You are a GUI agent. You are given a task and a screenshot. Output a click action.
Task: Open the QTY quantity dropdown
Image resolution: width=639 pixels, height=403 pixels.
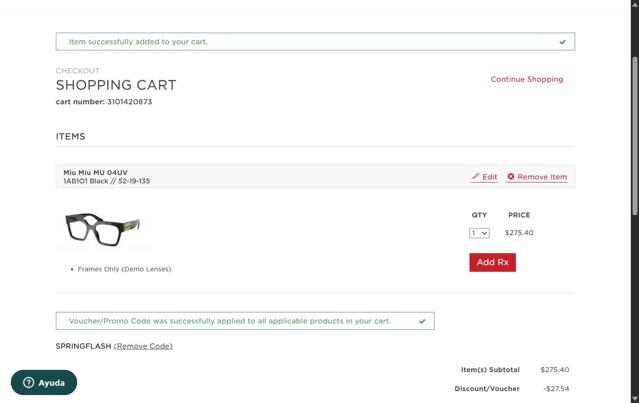tap(479, 233)
